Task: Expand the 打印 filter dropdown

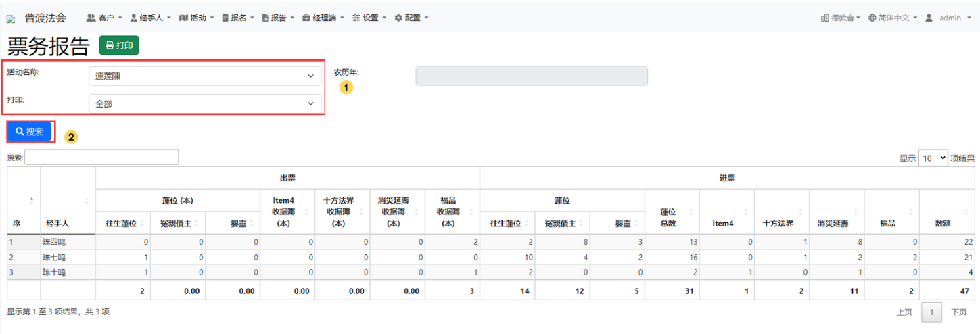Action: click(205, 103)
